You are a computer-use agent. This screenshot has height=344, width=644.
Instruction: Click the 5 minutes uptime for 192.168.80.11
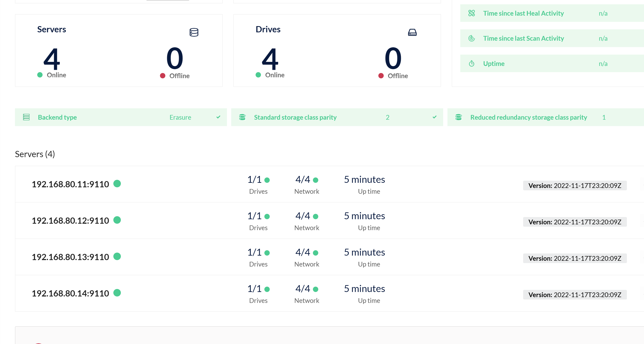pos(364,179)
